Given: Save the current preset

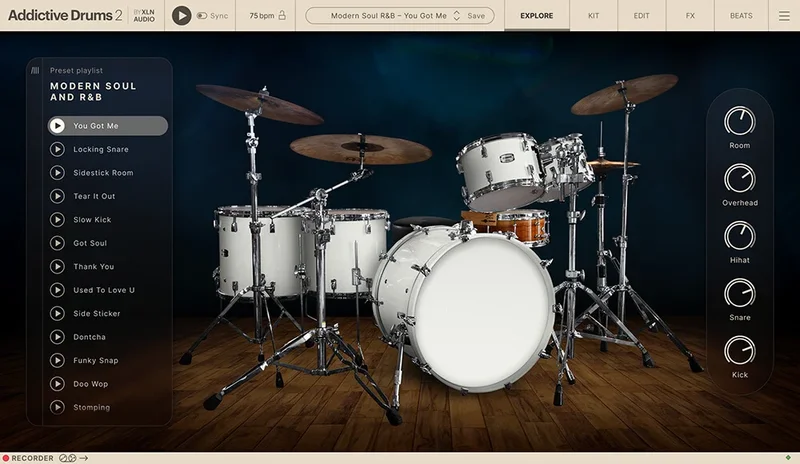Looking at the screenshot, I should tap(476, 16).
